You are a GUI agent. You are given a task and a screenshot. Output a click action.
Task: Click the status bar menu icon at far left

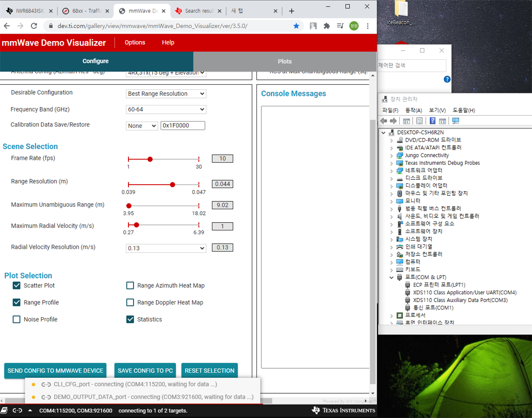click(4, 410)
